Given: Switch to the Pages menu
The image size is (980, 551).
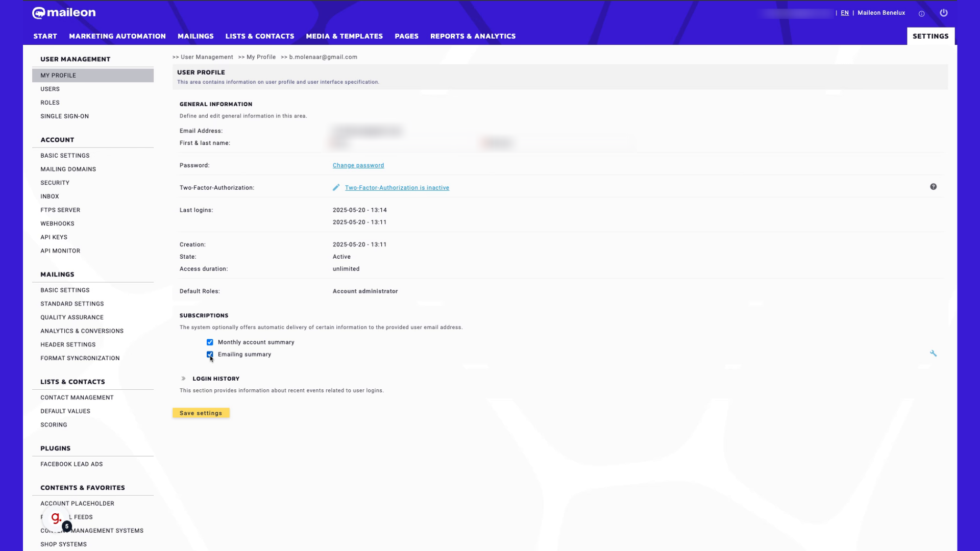Looking at the screenshot, I should [x=407, y=36].
